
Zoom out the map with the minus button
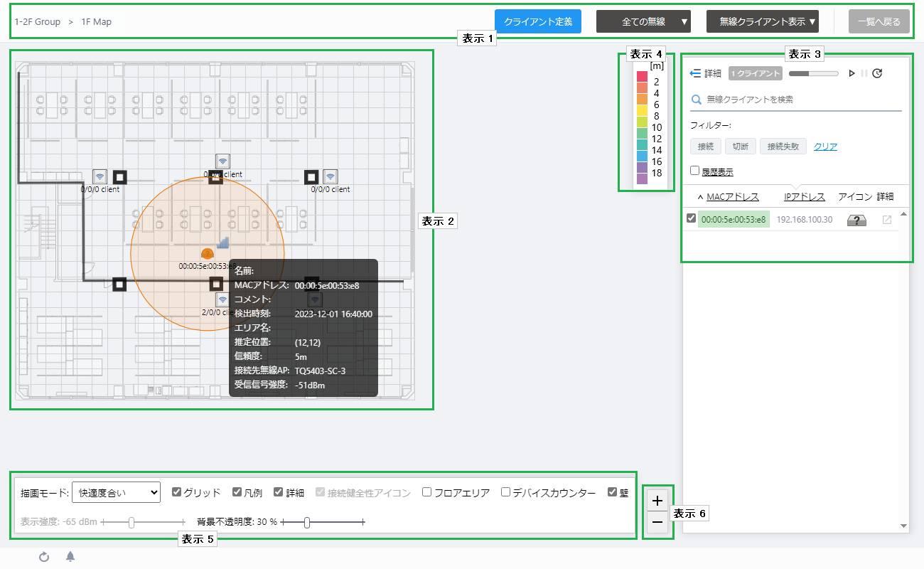(657, 522)
